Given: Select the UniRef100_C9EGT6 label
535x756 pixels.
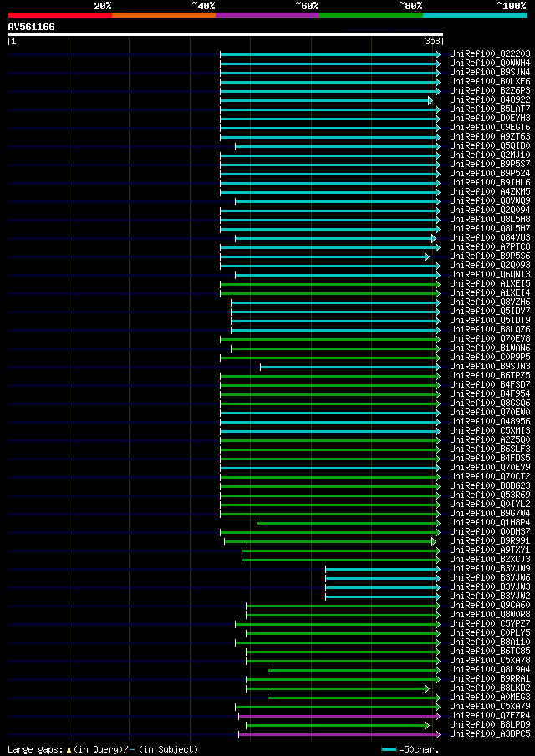Looking at the screenshot, I should [490, 127].
